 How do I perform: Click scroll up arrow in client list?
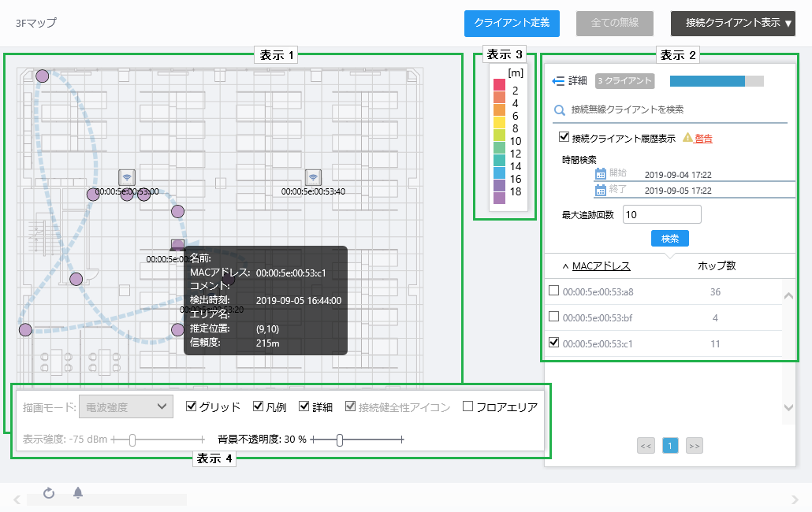[x=788, y=296]
